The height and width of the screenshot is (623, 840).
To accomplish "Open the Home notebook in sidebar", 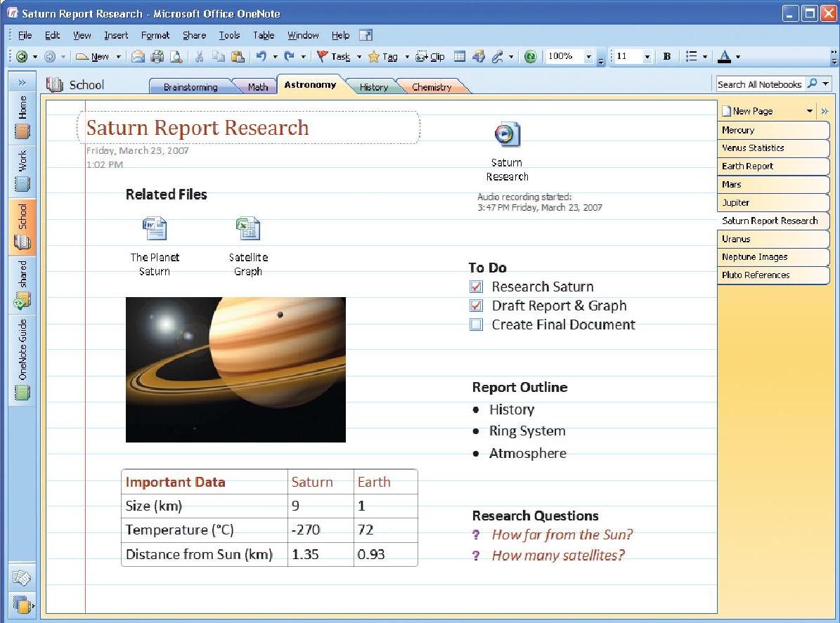I will (22, 117).
